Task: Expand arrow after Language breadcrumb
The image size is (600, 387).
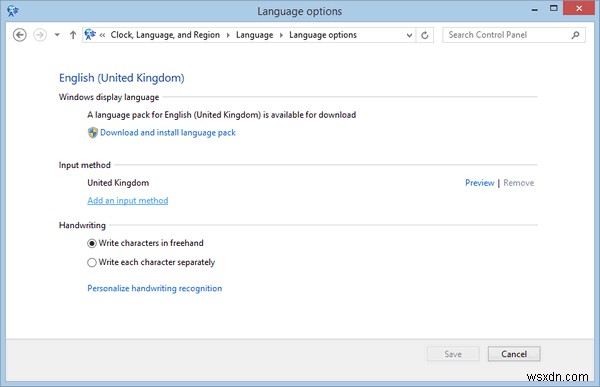Action: (x=281, y=35)
